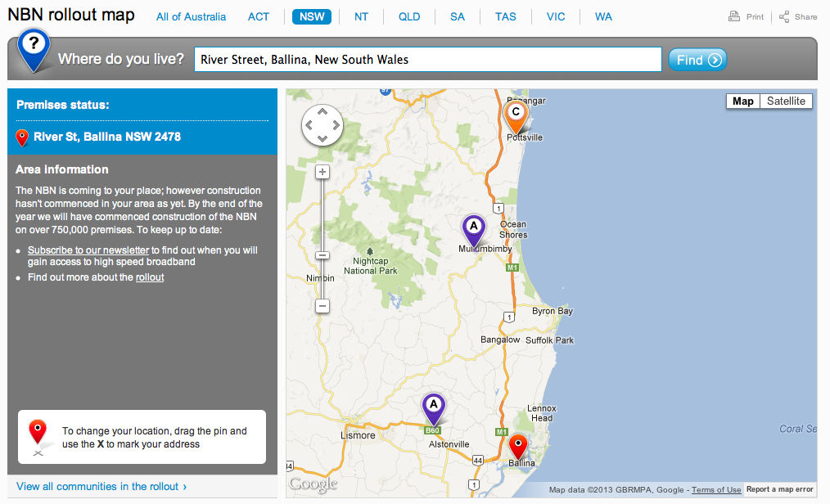Click Report a map error
This screenshot has width=830, height=504.
[x=780, y=489]
